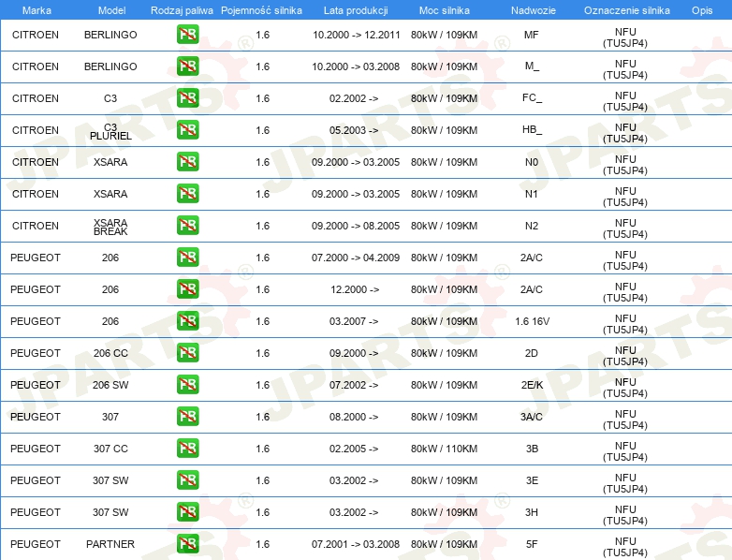The height and width of the screenshot is (560, 732).
Task: Click the 09.2000 -> 08.2005 date cell
Action: [356, 226]
